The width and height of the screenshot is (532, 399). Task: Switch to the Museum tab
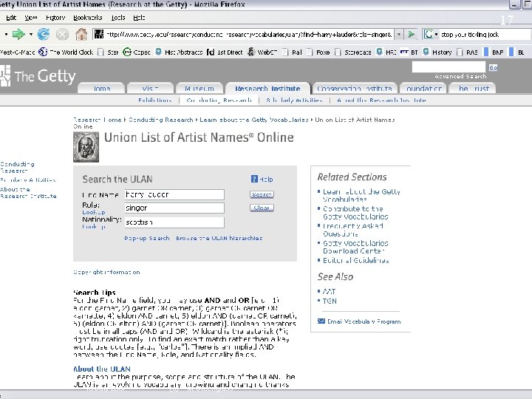[x=199, y=89]
